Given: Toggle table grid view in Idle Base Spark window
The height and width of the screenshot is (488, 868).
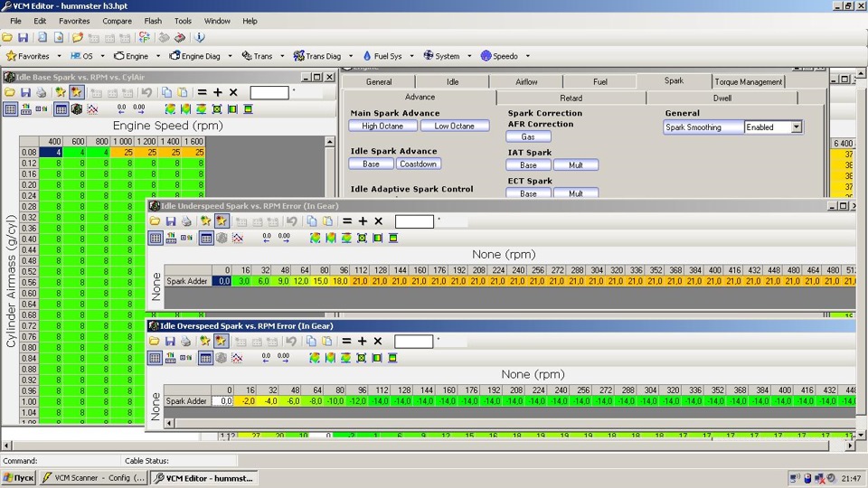Looking at the screenshot, I should tap(61, 109).
